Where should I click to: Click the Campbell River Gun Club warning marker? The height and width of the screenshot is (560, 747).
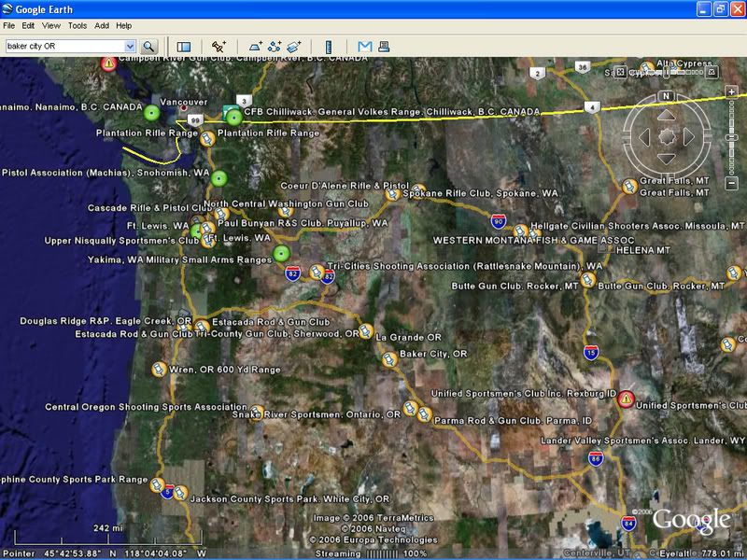108,63
